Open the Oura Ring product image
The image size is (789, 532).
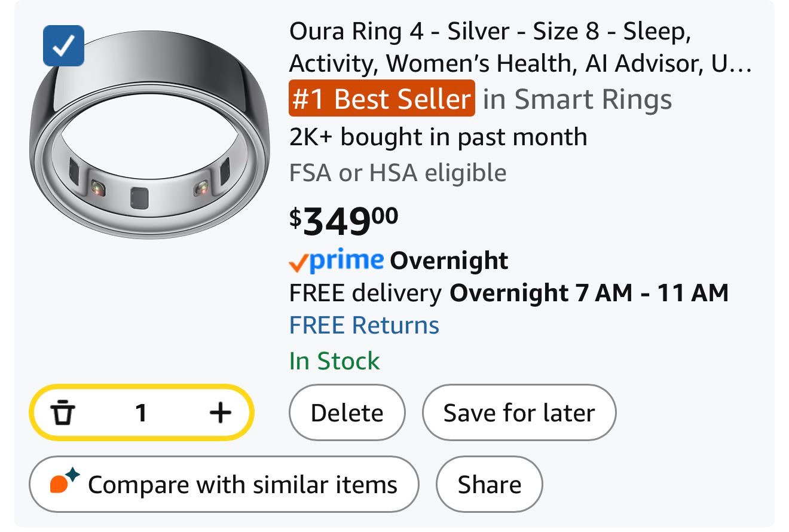point(149,149)
